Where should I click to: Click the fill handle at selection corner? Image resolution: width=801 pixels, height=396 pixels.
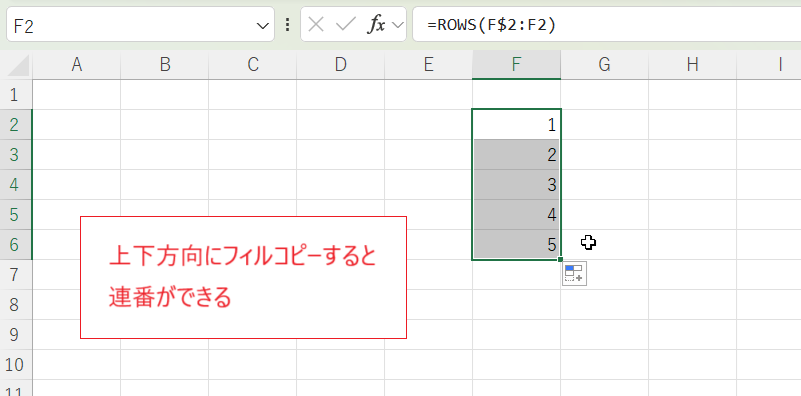(x=560, y=260)
